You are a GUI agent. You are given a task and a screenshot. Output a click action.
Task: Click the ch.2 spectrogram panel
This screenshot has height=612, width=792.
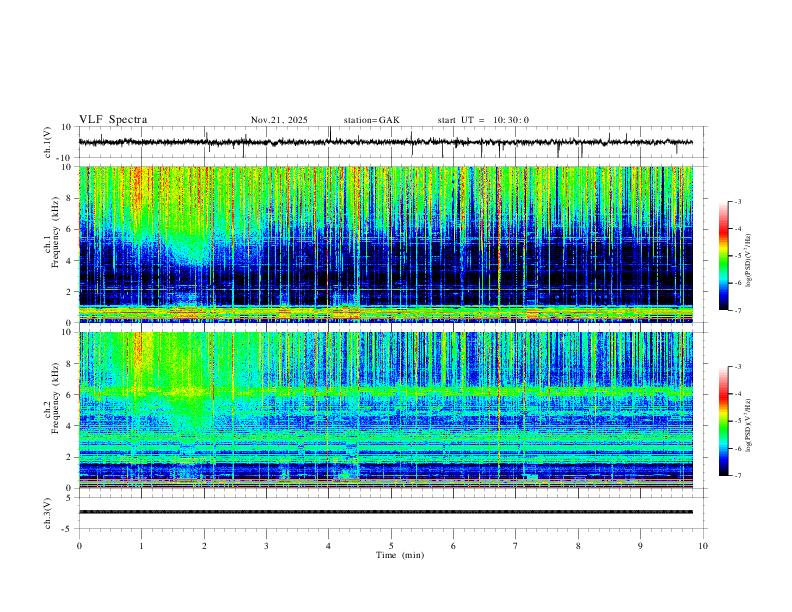[386, 410]
